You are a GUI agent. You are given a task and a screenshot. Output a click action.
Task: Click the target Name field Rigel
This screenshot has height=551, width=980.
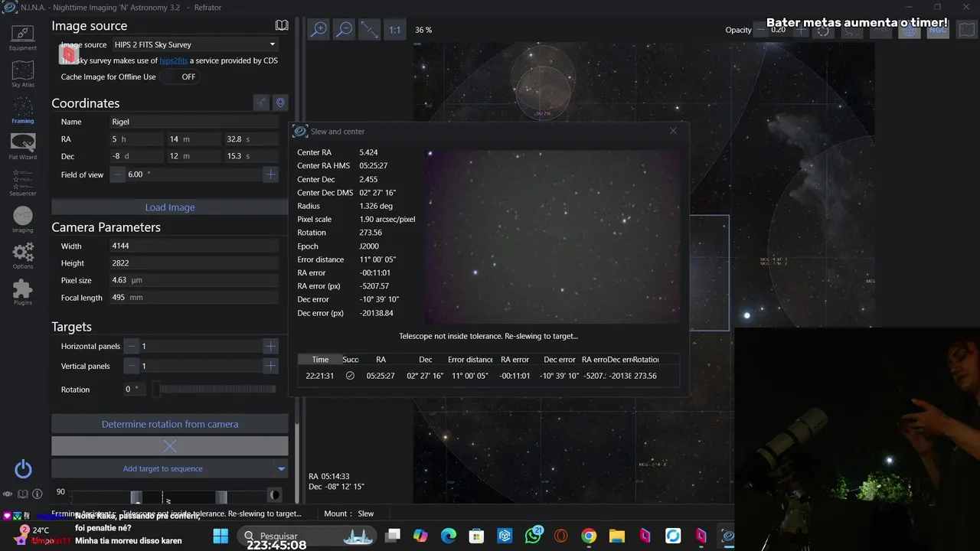click(194, 122)
